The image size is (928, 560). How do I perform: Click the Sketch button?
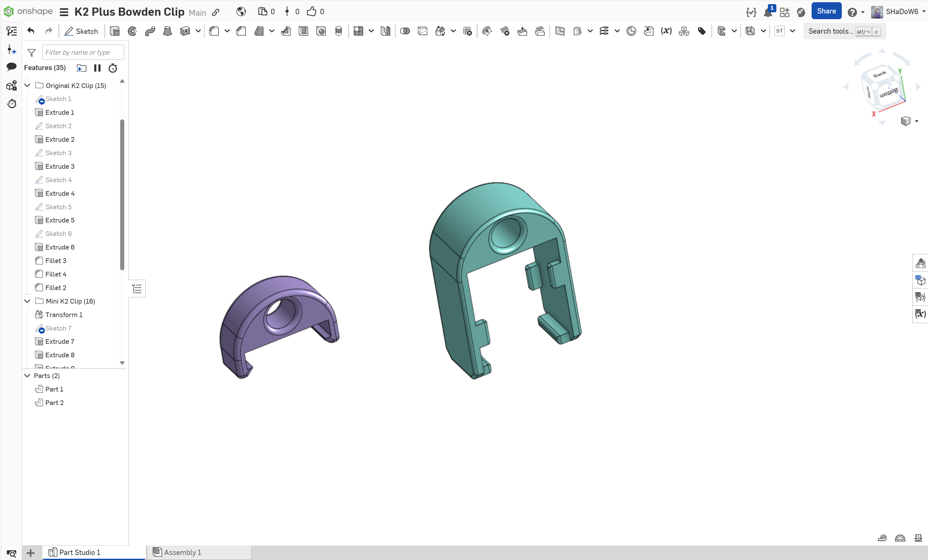click(x=81, y=31)
